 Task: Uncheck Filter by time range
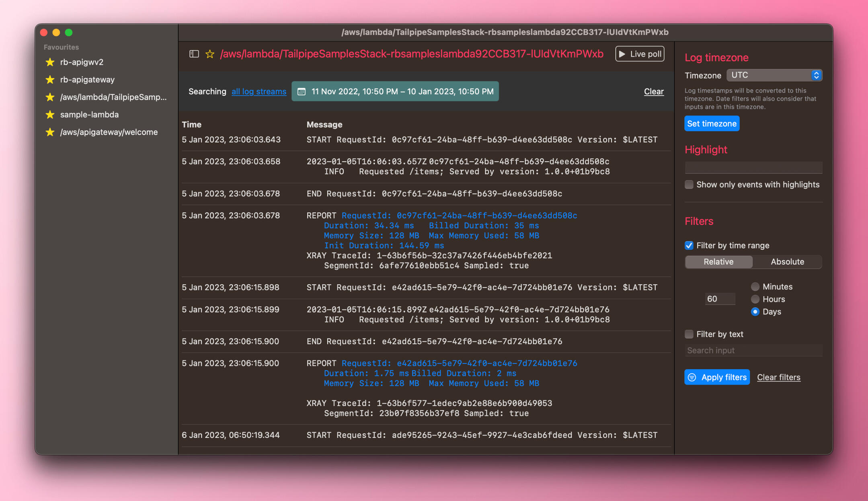click(x=689, y=245)
